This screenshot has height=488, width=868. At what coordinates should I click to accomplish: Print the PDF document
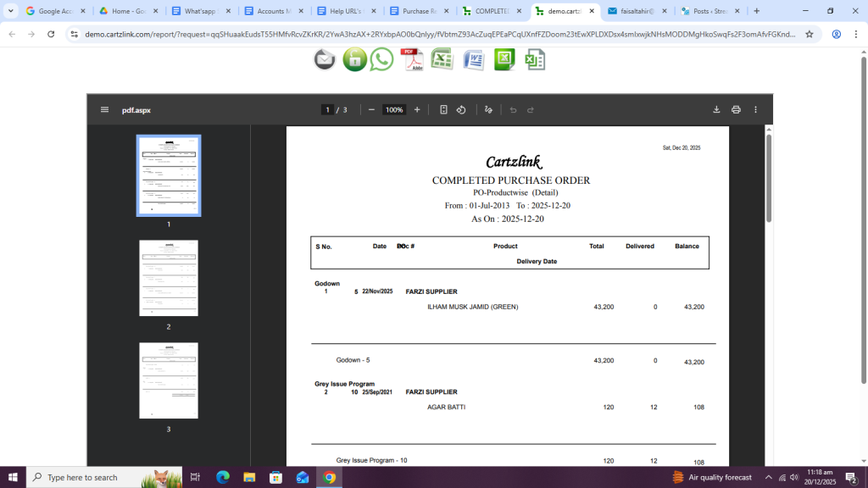pyautogui.click(x=736, y=110)
